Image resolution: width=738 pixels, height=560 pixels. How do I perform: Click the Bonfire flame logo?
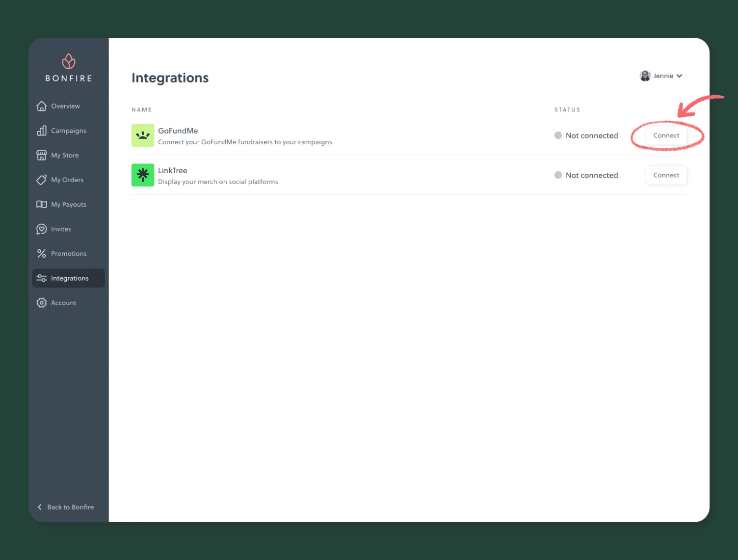[x=69, y=61]
